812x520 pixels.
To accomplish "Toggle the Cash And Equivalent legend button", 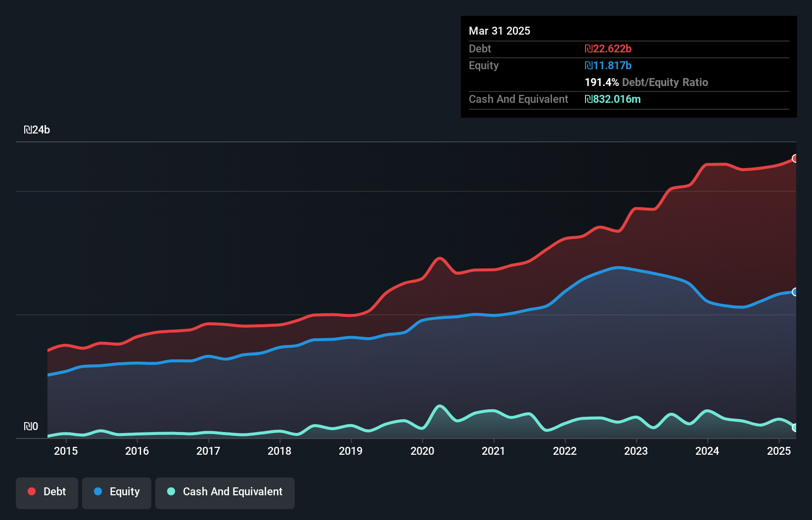I will (x=225, y=492).
